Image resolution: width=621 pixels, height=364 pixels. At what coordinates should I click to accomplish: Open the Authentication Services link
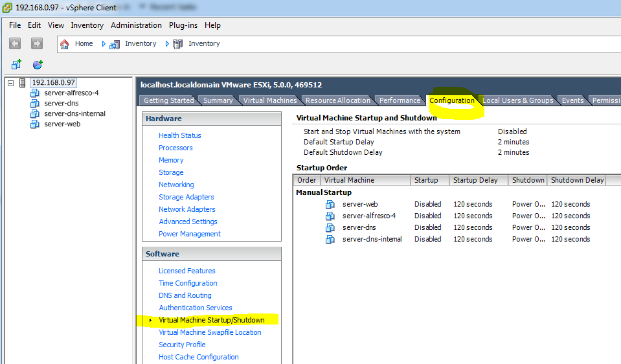point(196,308)
